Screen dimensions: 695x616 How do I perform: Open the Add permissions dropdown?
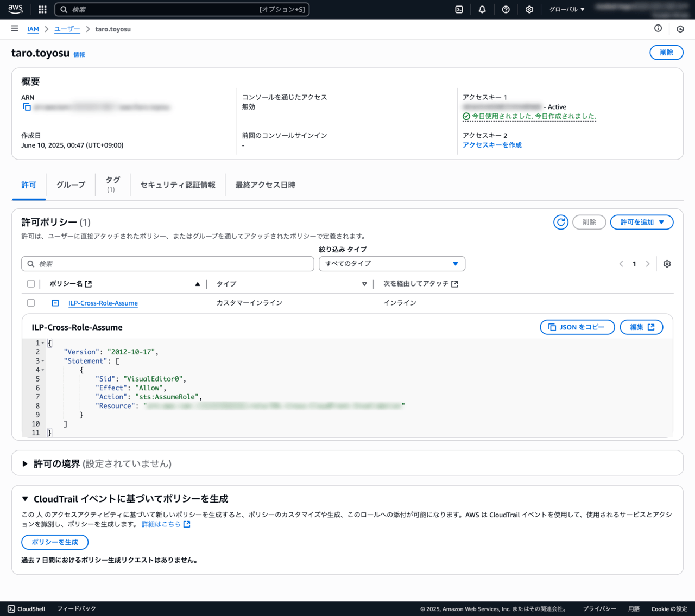[642, 222]
